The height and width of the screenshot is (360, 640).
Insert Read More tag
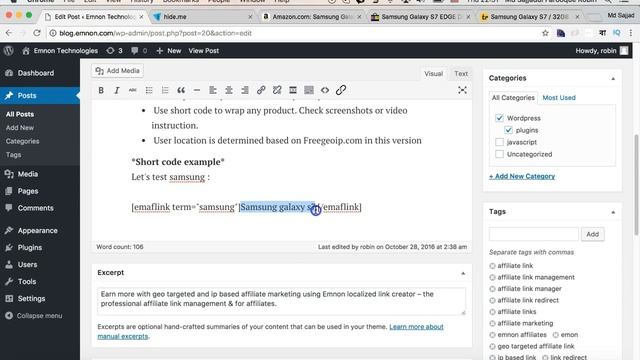click(x=293, y=90)
